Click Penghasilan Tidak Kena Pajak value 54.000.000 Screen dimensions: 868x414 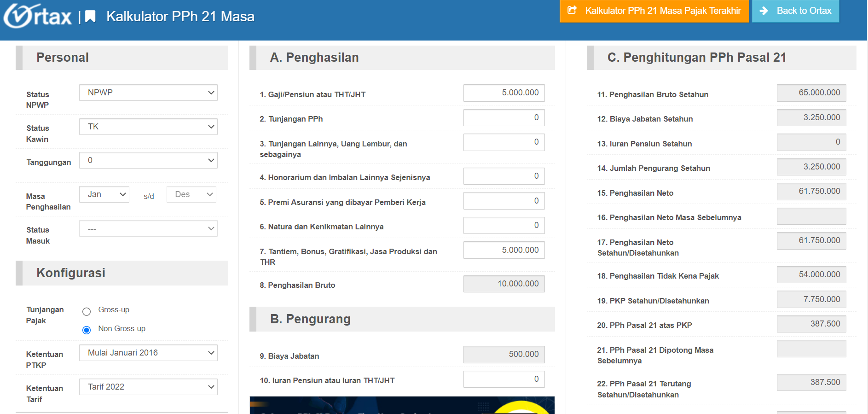pyautogui.click(x=811, y=274)
